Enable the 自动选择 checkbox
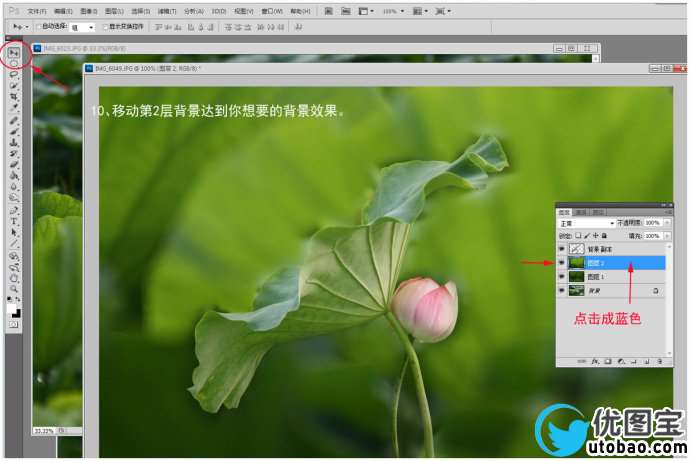Viewport: 690px width, 461px height. tap(38, 27)
